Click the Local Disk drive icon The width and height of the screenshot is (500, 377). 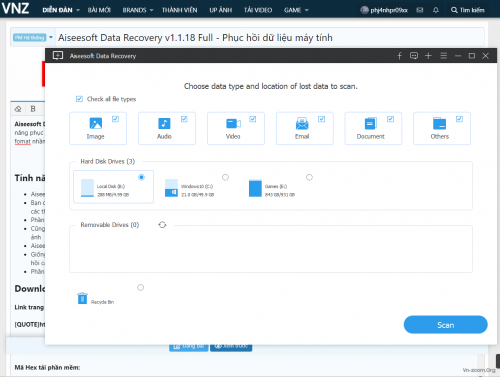87,188
